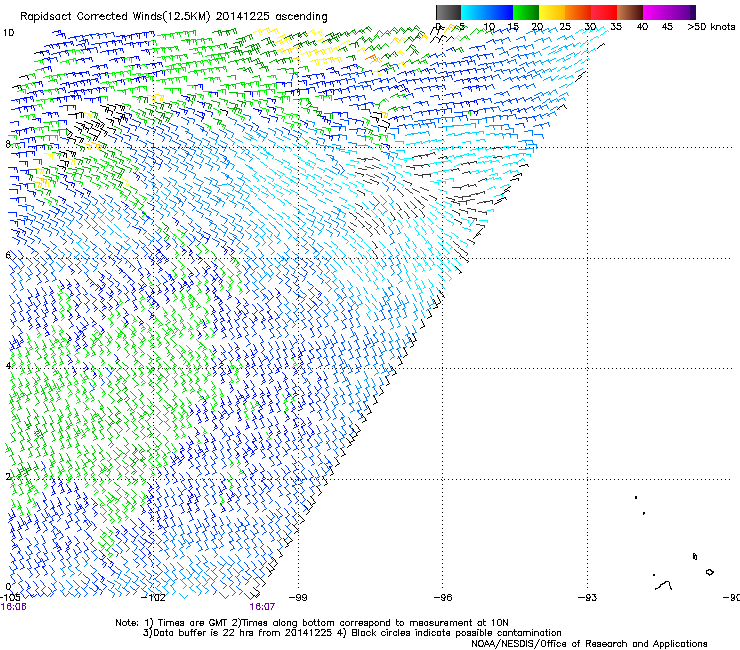This screenshot has height=650, width=740.
Task: Click the '45' legend scale label
Action: click(x=667, y=27)
